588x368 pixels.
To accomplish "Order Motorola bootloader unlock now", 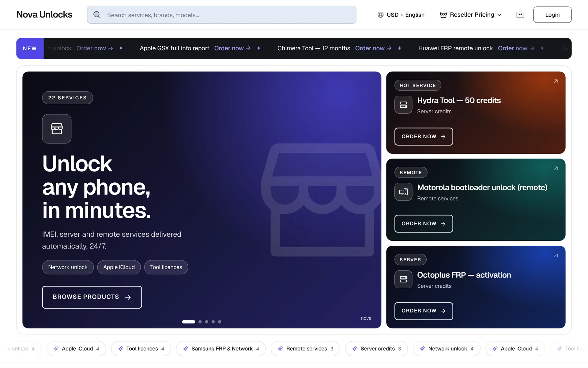I will [x=424, y=224].
